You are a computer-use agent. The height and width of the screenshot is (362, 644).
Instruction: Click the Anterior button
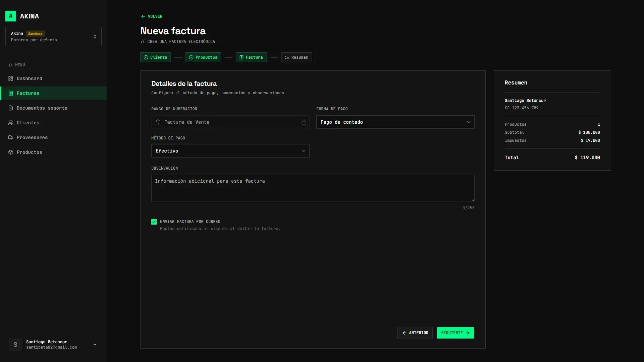pyautogui.click(x=415, y=333)
